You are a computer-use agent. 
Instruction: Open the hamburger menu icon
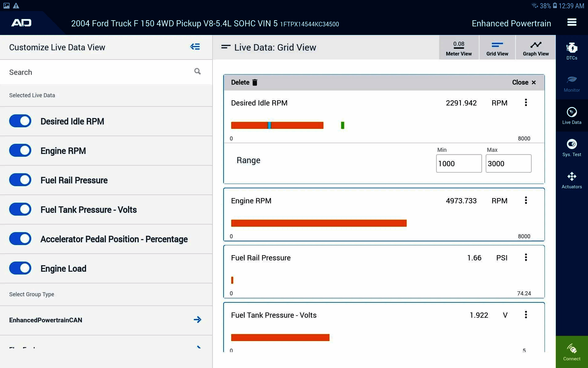tap(571, 22)
